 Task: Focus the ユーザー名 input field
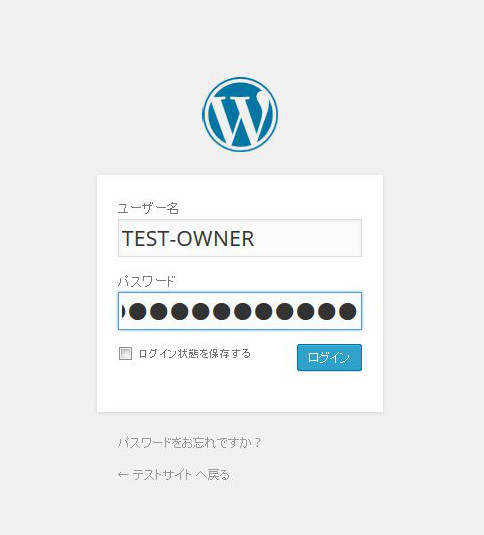240,238
